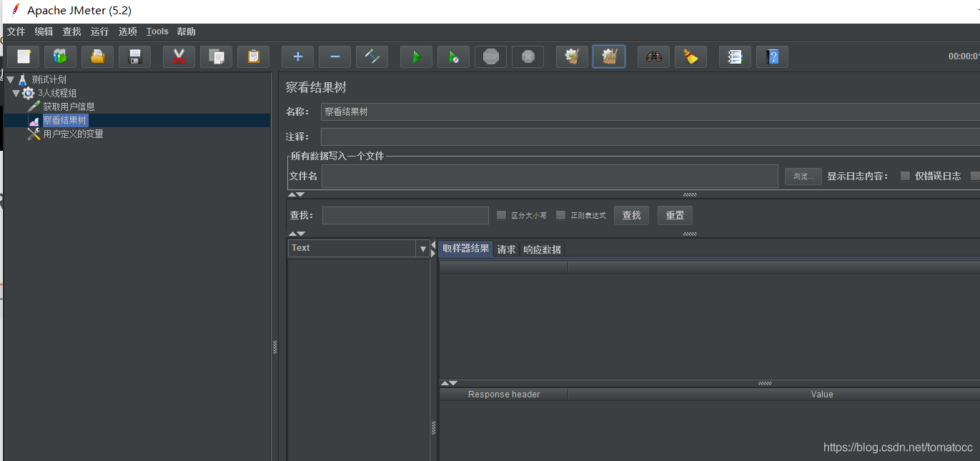The image size is (980, 461).
Task: Open the Tools menu
Action: click(x=157, y=31)
